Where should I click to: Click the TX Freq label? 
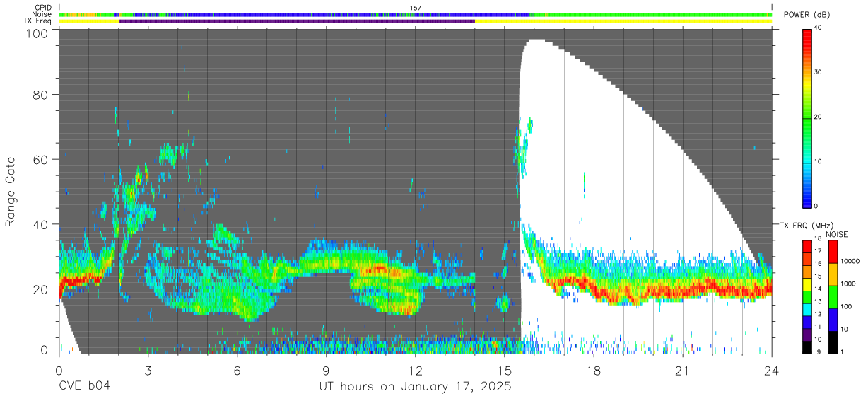pos(37,21)
